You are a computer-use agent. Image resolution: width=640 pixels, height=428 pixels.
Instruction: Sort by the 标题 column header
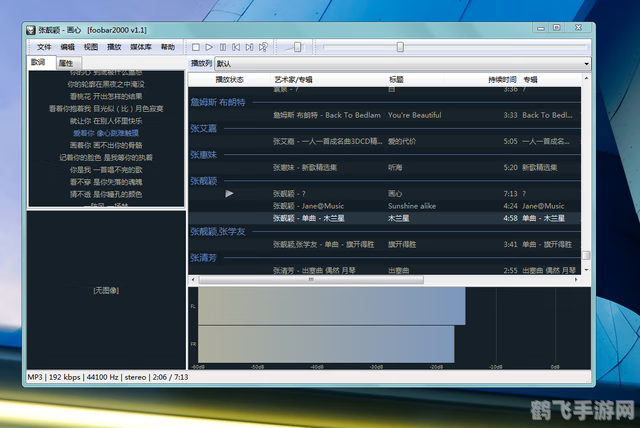point(396,80)
